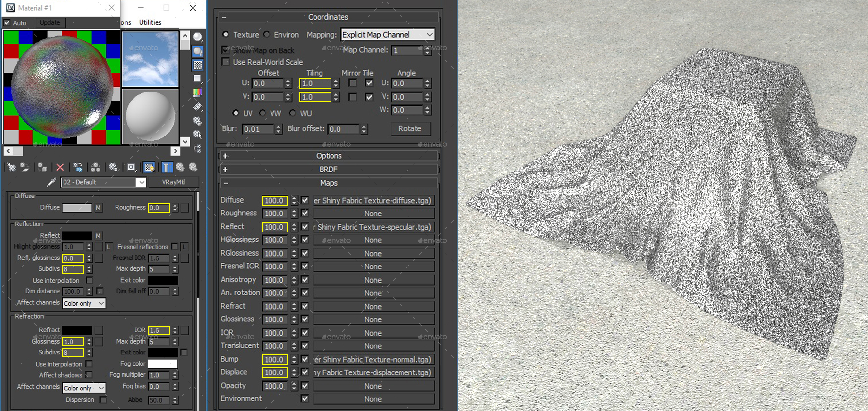Screen dimensions: 868x411
Task: Open reflection Affect channels dropdown
Action: point(84,303)
